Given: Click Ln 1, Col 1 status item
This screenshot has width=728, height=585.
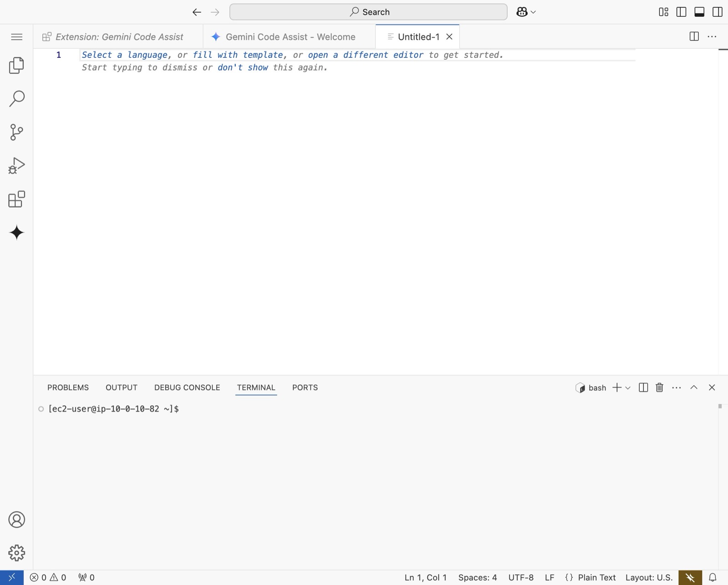Looking at the screenshot, I should (x=425, y=577).
